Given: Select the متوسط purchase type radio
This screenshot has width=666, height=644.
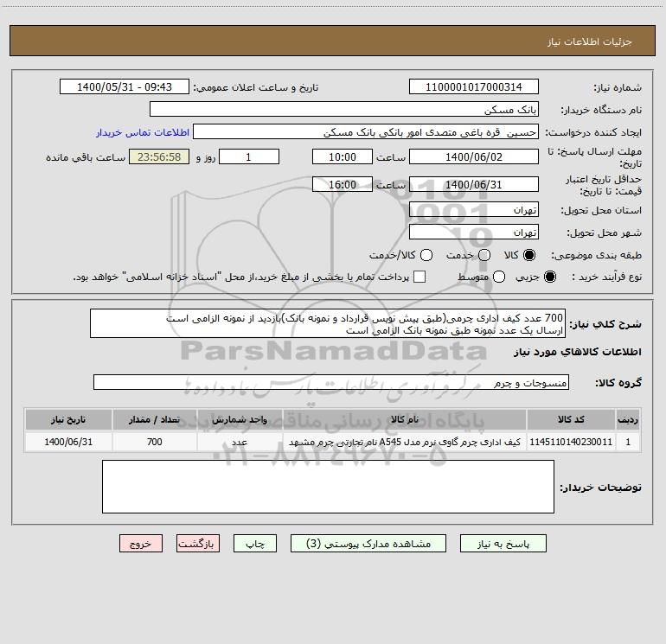Looking at the screenshot, I should coord(499,277).
